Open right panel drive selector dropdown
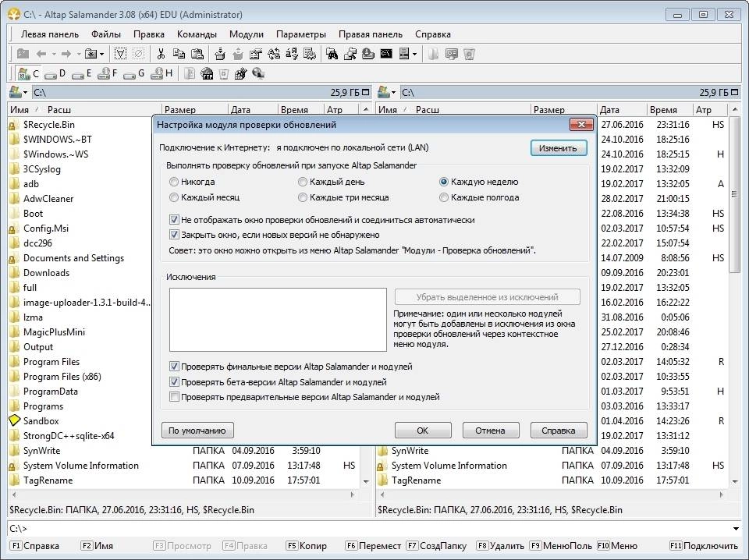 [x=387, y=92]
